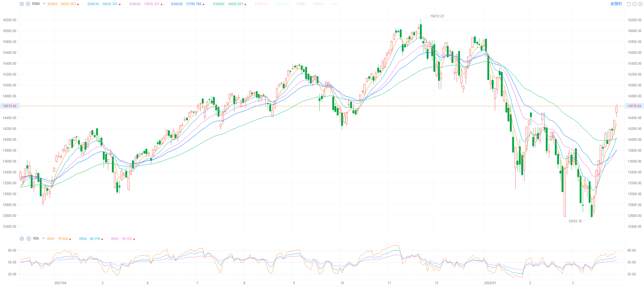Click the 16212.23 high price label
Viewport: 644px width, 286px height.
(x=437, y=16)
